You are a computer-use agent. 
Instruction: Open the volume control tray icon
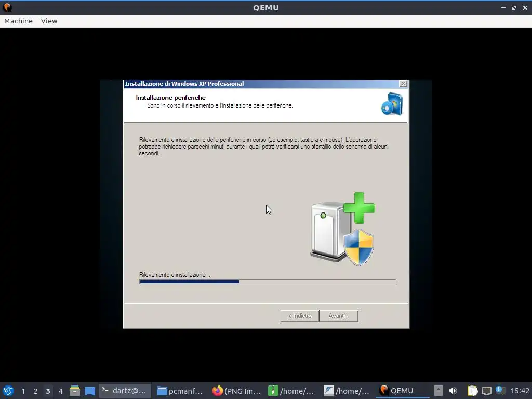click(453, 391)
